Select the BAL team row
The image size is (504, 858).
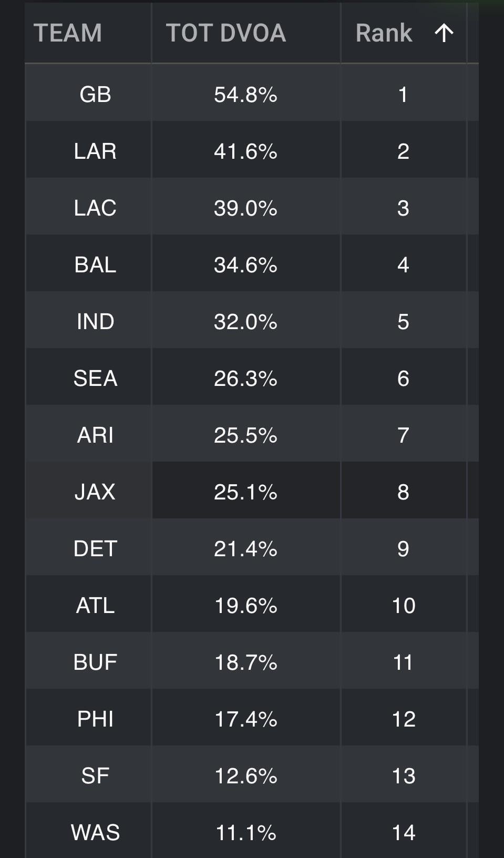(95, 265)
